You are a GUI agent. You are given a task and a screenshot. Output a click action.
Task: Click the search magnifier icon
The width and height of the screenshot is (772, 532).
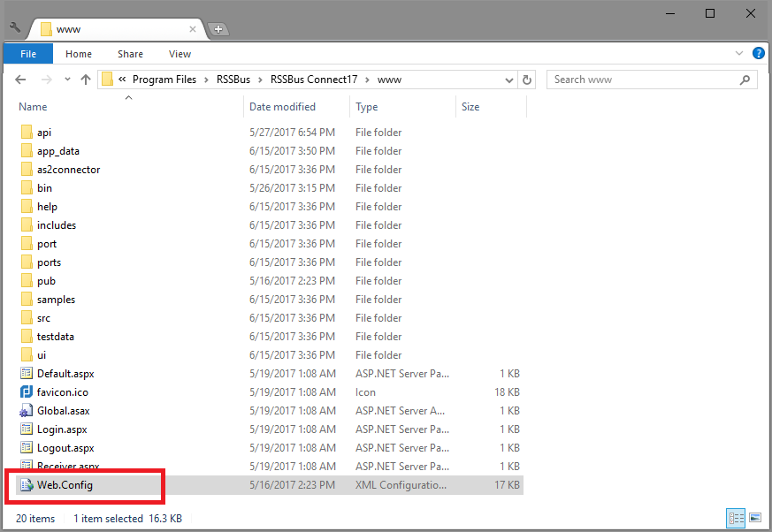pyautogui.click(x=745, y=80)
